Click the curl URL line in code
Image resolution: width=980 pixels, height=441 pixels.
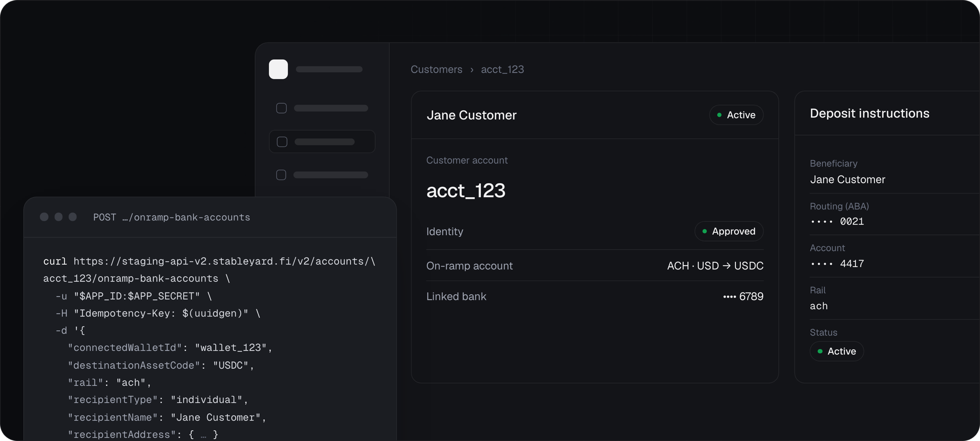pyautogui.click(x=209, y=261)
